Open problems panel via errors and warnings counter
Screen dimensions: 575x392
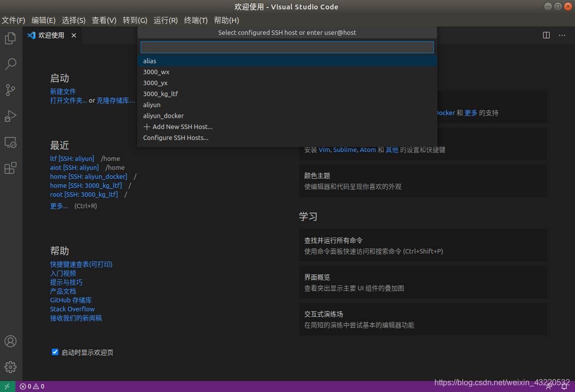(32, 386)
